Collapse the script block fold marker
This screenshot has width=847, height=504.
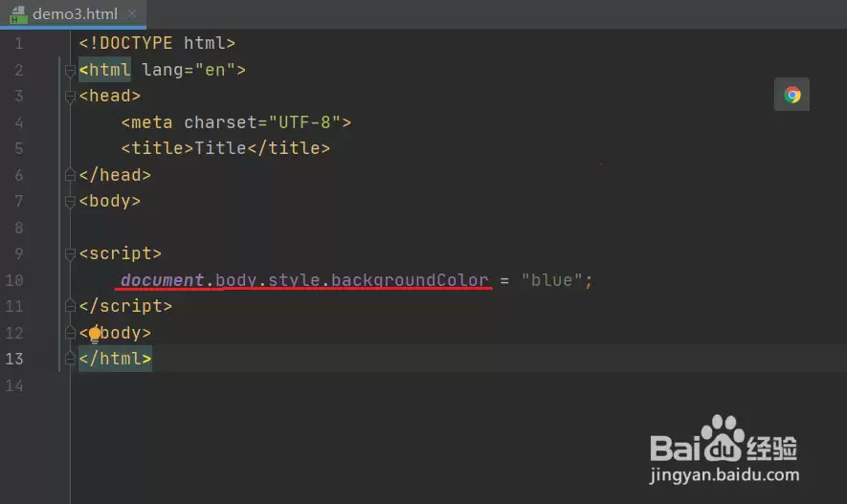70,254
